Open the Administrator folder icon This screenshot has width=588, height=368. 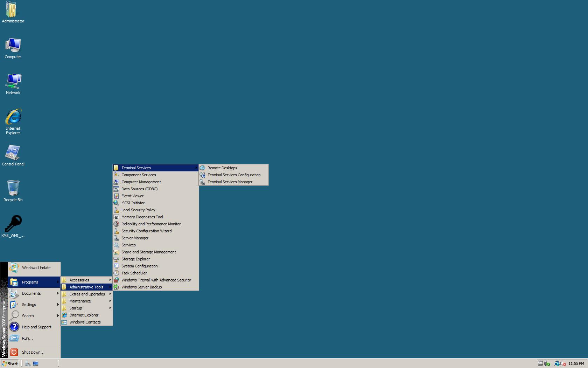pyautogui.click(x=13, y=10)
